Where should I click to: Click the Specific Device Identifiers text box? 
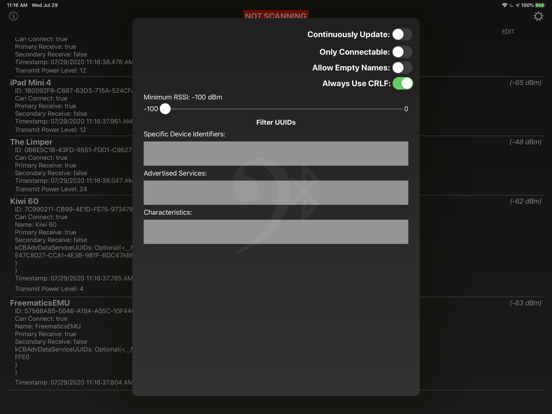pyautogui.click(x=276, y=153)
